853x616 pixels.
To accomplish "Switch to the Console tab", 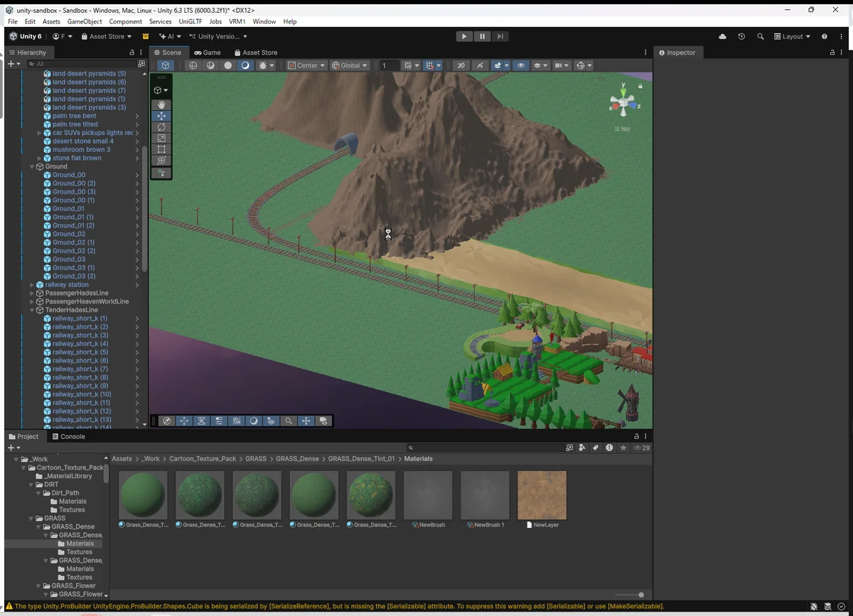I will 68,436.
